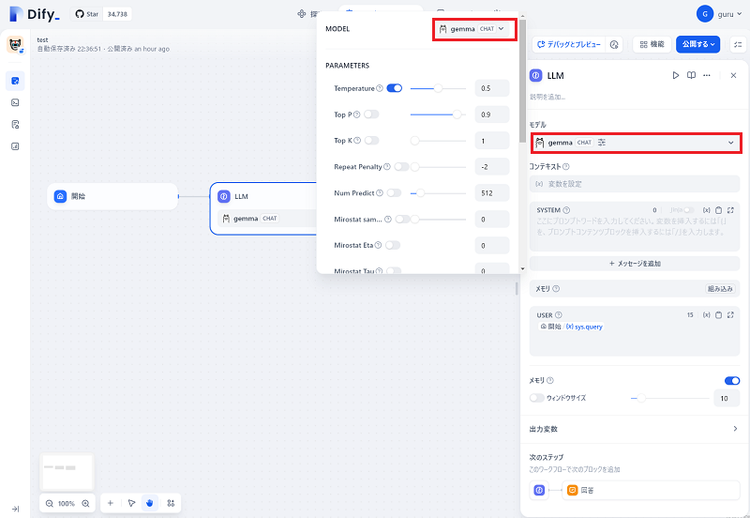Enable the Top P toggle
750x518 pixels.
371,114
